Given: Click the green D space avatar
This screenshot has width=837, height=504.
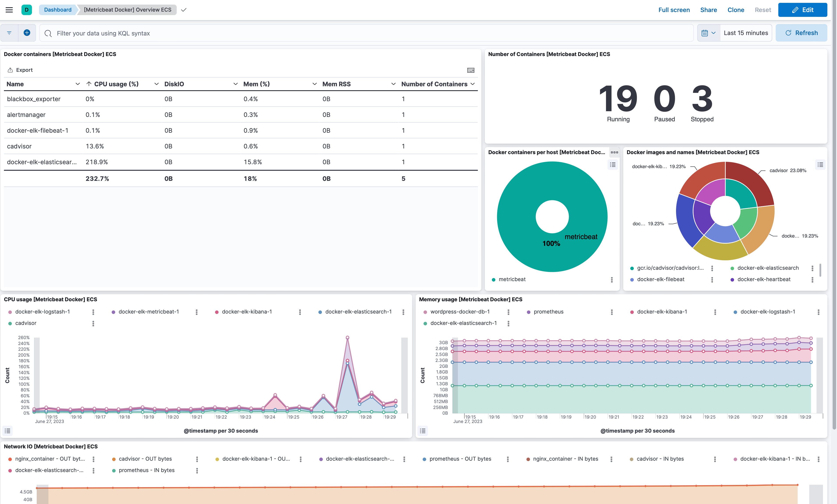Looking at the screenshot, I should 26,10.
